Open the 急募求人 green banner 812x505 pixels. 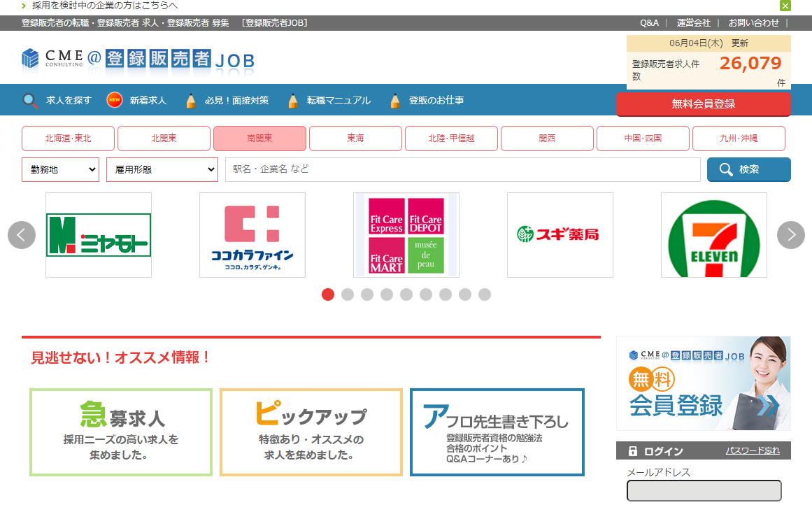(x=121, y=432)
